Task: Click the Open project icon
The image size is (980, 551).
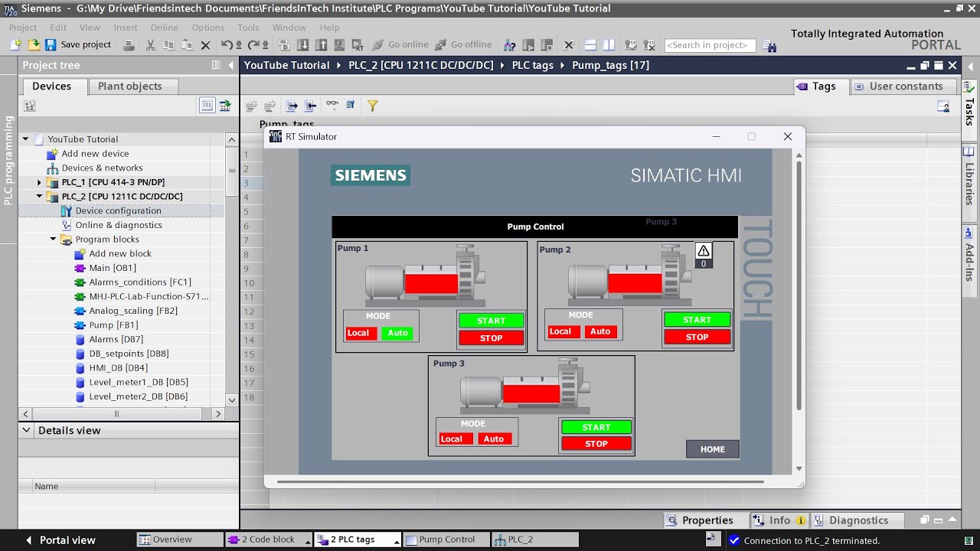Action: coord(34,45)
